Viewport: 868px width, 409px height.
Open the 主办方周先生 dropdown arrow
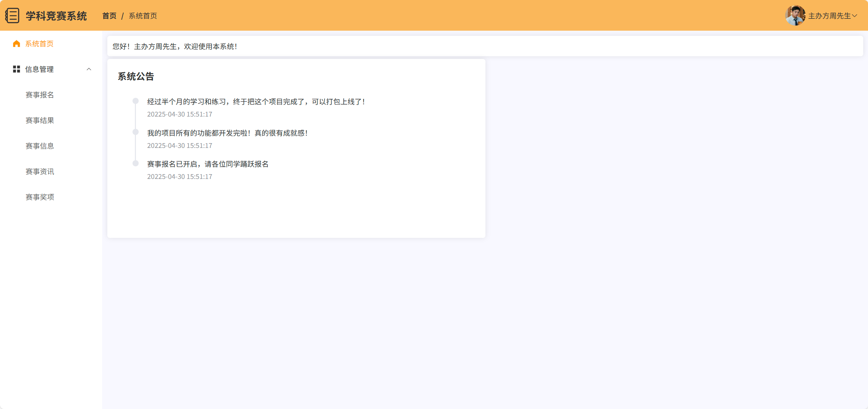coord(854,16)
